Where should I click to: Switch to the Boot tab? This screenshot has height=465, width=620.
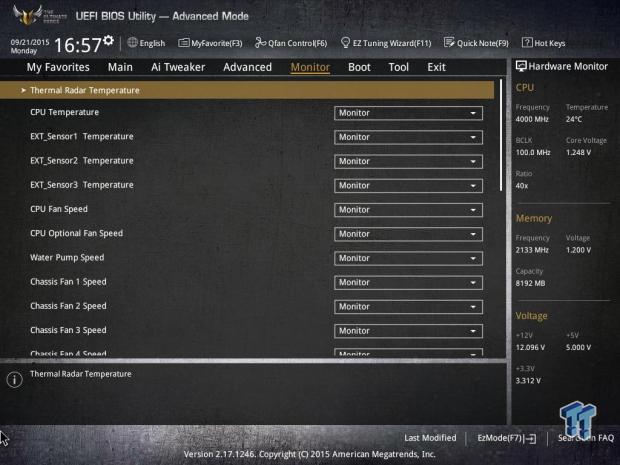click(359, 67)
